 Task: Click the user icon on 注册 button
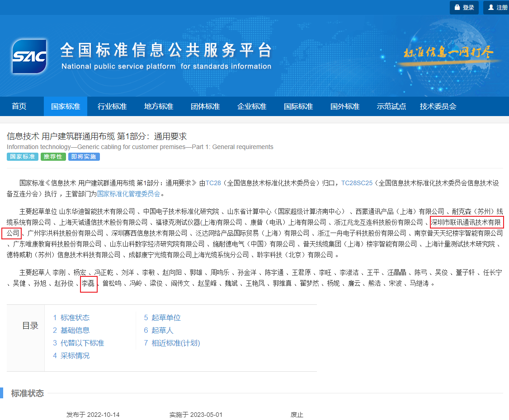(491, 7)
